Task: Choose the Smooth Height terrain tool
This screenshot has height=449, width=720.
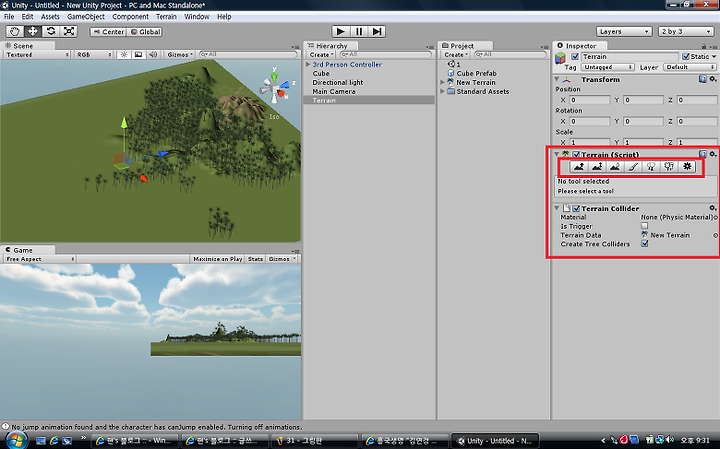Action: pos(615,167)
